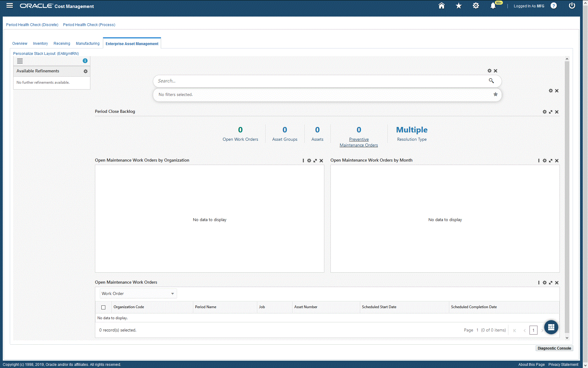Go to the Home page icon
This screenshot has height=368, width=588.
click(x=441, y=6)
